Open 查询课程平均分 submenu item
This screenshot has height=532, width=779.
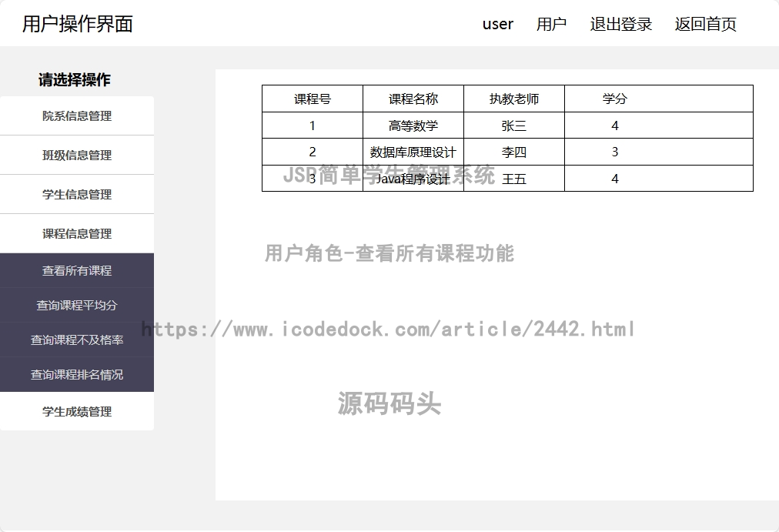pyautogui.click(x=76, y=305)
